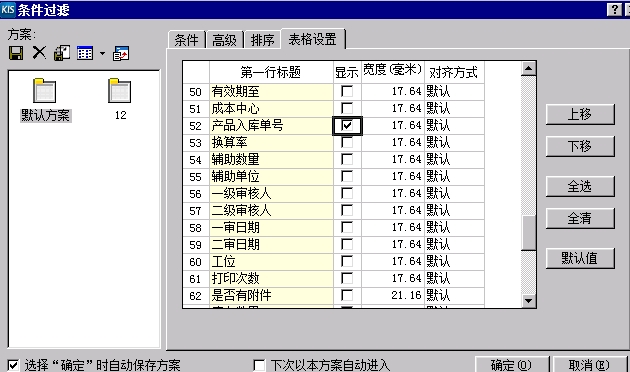
Task: Click the 第一行标题 column header
Action: coord(271,72)
